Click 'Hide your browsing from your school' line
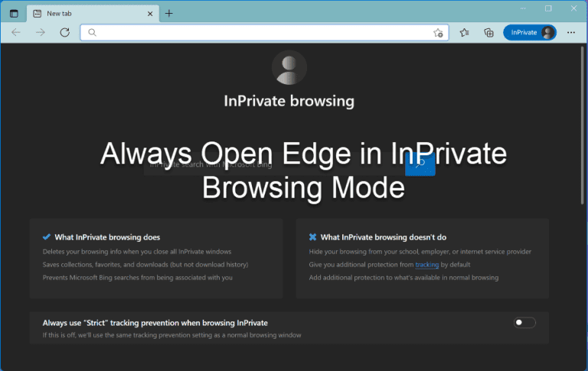The width and height of the screenshot is (588, 371). 420,252
